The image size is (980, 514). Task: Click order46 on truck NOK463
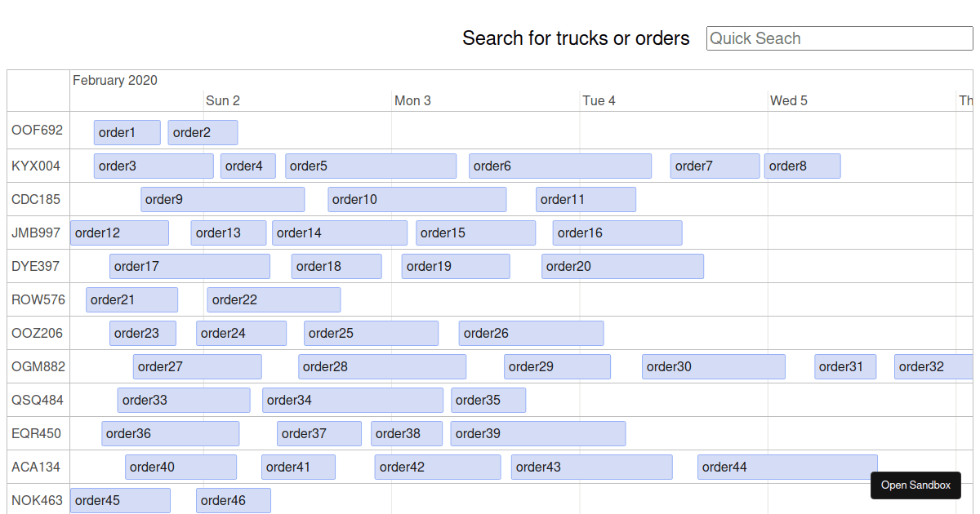(x=233, y=500)
